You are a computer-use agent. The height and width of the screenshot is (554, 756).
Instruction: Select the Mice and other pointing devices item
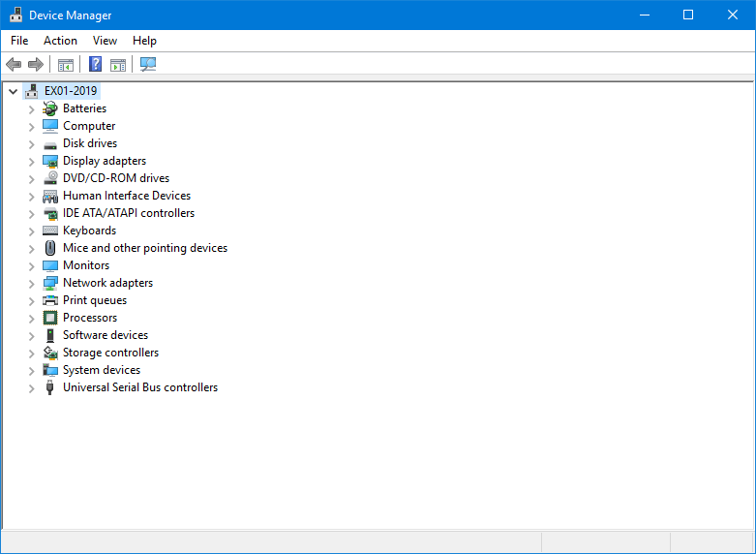click(x=145, y=248)
